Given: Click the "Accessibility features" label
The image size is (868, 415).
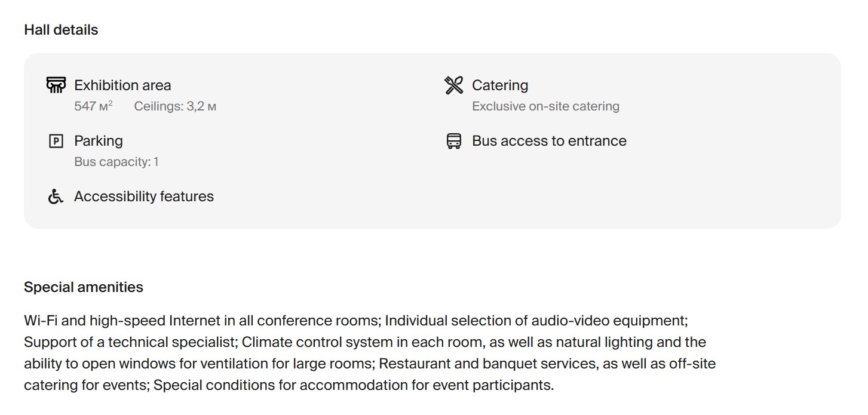Looking at the screenshot, I should [144, 196].
